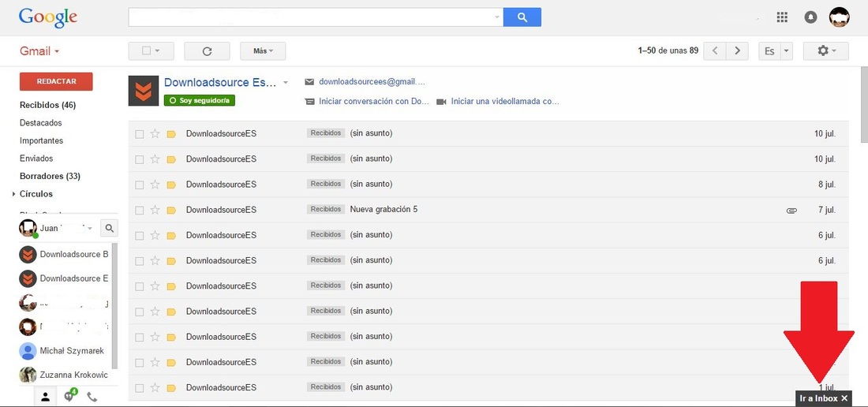Image resolution: width=868 pixels, height=407 pixels.
Task: Tick the checkbox of the 8 jul. message
Action: [x=140, y=185]
